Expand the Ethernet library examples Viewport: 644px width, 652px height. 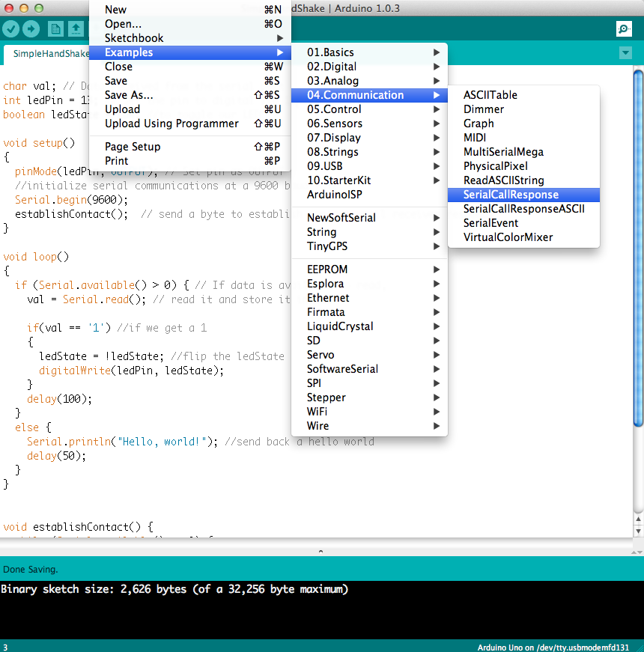point(369,298)
